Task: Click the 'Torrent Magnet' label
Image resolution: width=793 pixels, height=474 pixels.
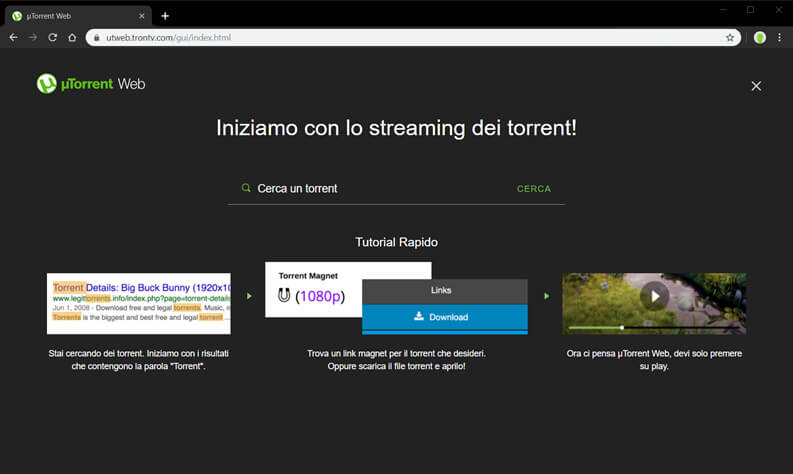Action: (x=308, y=276)
